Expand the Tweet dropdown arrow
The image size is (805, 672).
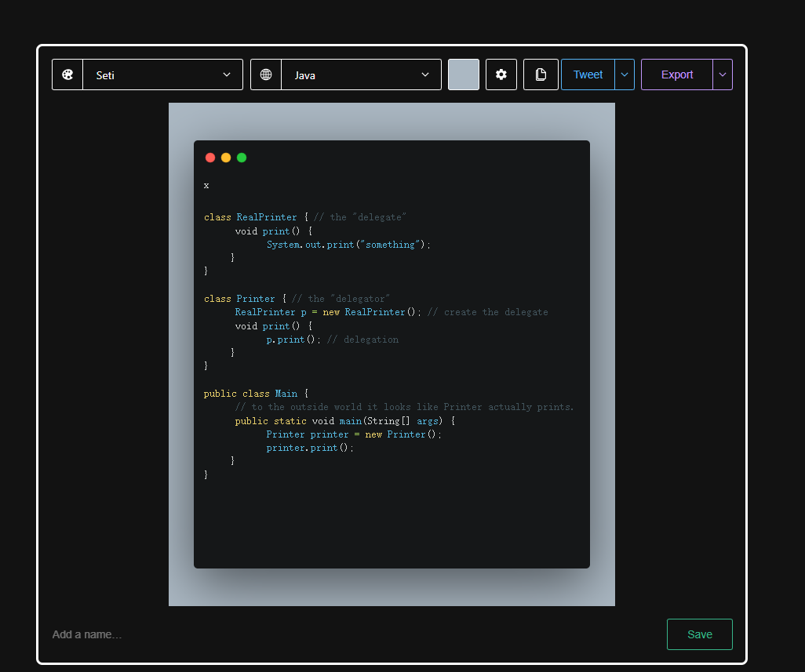pyautogui.click(x=625, y=74)
